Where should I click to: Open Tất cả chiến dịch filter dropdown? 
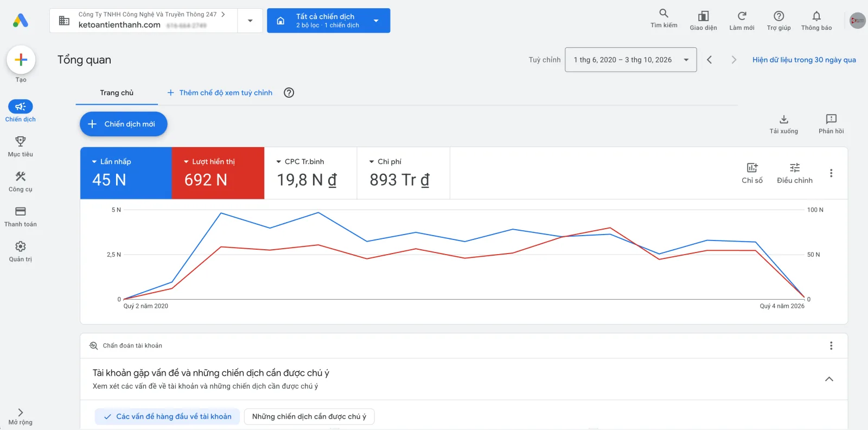tap(329, 21)
